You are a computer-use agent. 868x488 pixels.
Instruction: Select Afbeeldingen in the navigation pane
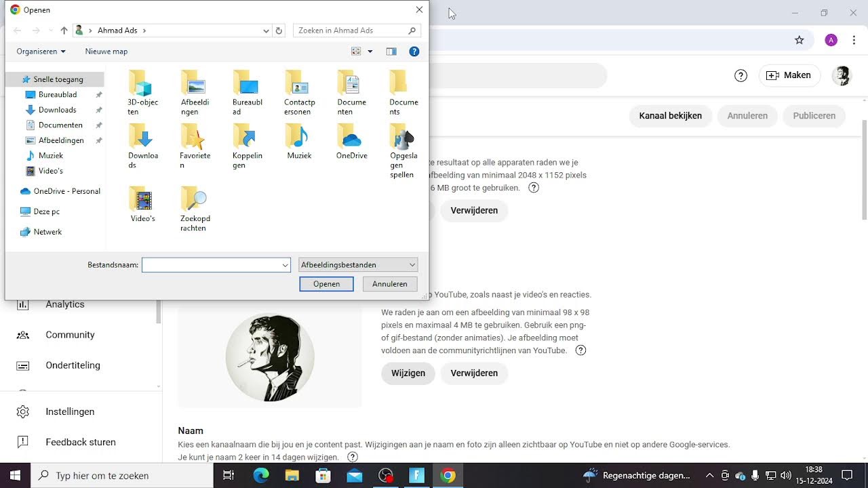[x=61, y=140]
